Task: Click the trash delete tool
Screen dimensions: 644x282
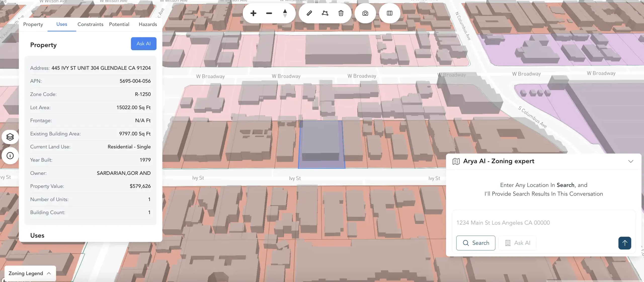Action: point(341,13)
